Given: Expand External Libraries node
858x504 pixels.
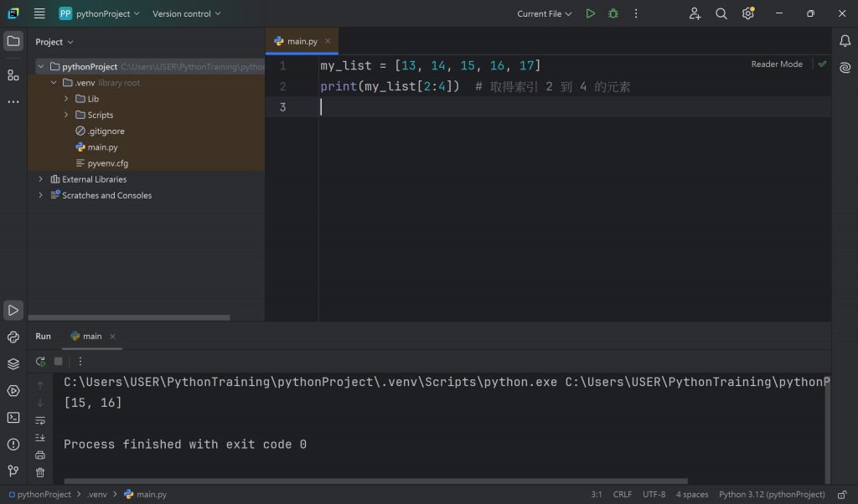Looking at the screenshot, I should coord(40,179).
